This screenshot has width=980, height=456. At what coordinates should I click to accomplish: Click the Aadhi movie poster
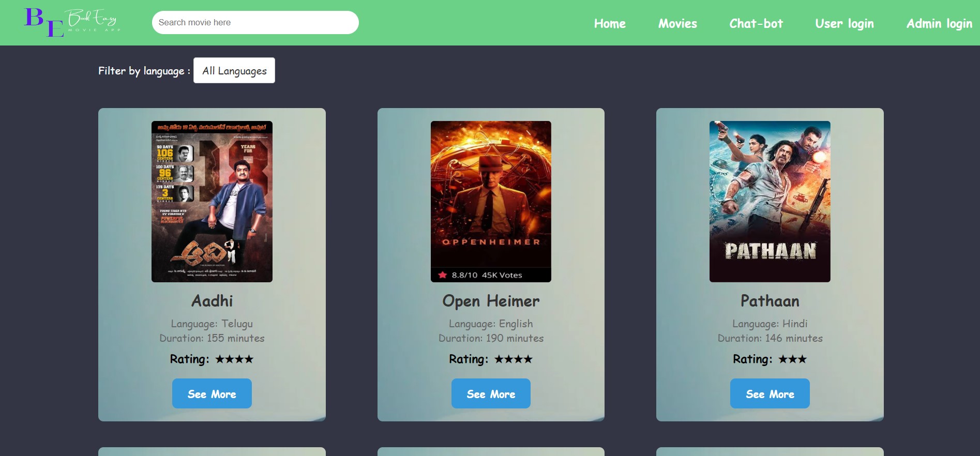coord(212,202)
